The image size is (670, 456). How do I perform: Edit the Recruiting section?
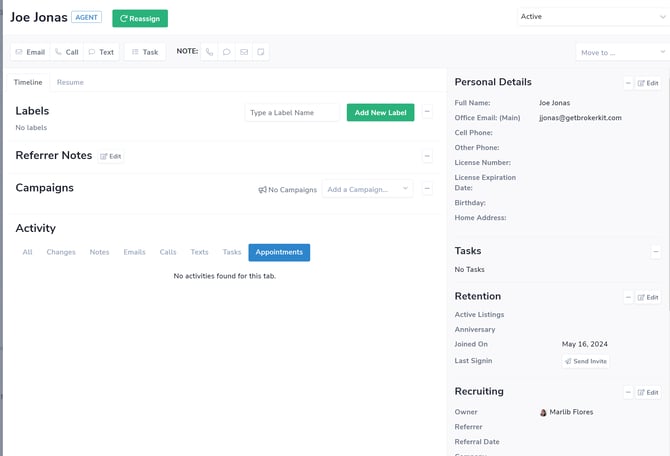648,392
